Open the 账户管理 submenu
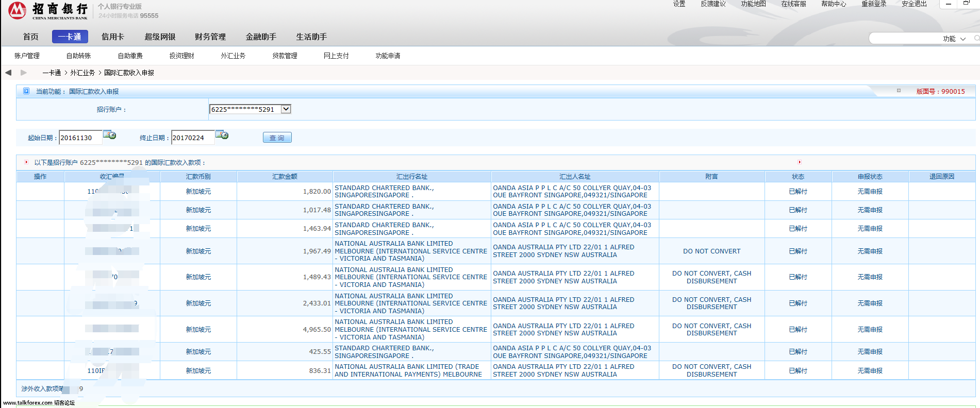This screenshot has width=980, height=408. [27, 56]
